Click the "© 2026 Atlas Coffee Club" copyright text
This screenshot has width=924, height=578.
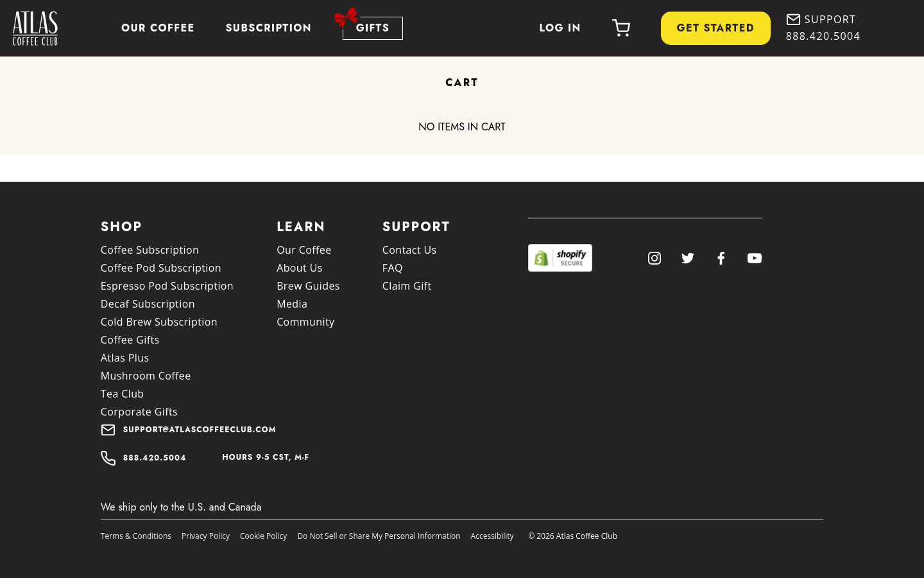[572, 536]
